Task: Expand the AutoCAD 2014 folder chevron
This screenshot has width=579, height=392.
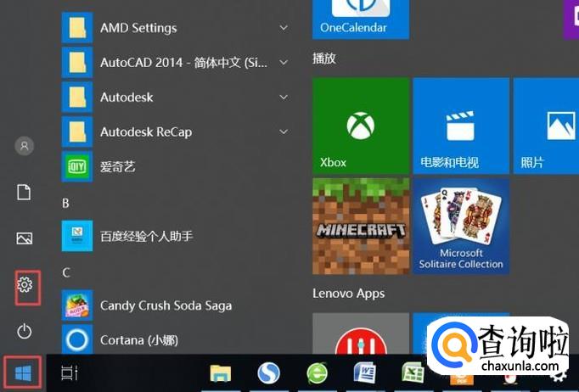Action: 283,63
